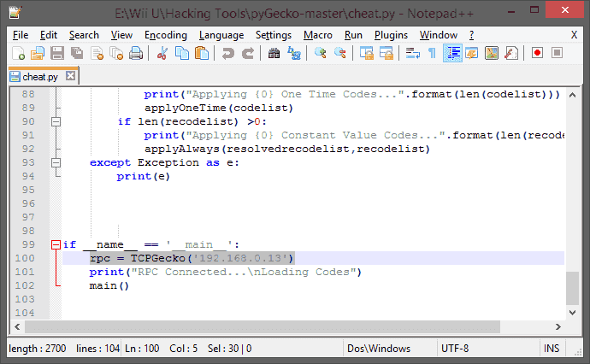The width and height of the screenshot is (590, 364).
Task: Open the Edit menu
Action: coord(49,35)
